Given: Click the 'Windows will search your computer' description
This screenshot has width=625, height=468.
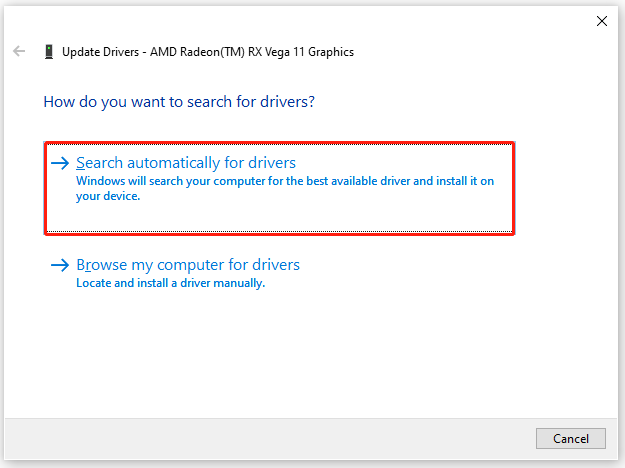Looking at the screenshot, I should 285,189.
